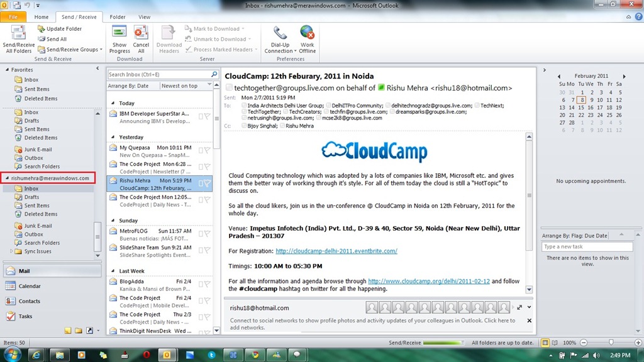This screenshot has height=362, width=644.
Task: Open cloudcamp.org/delhi/2011-02-12 link
Action: [x=429, y=281]
